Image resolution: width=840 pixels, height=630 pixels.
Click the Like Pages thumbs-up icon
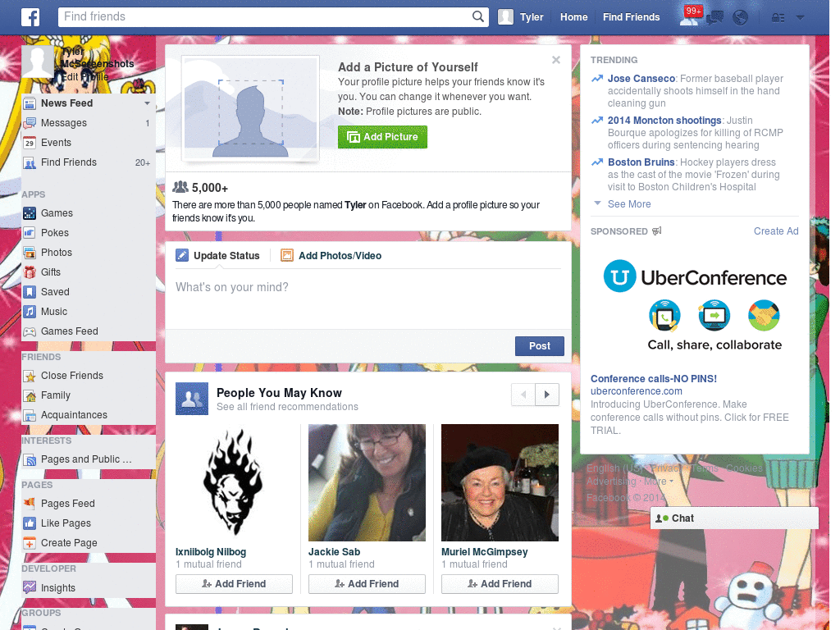coord(30,523)
